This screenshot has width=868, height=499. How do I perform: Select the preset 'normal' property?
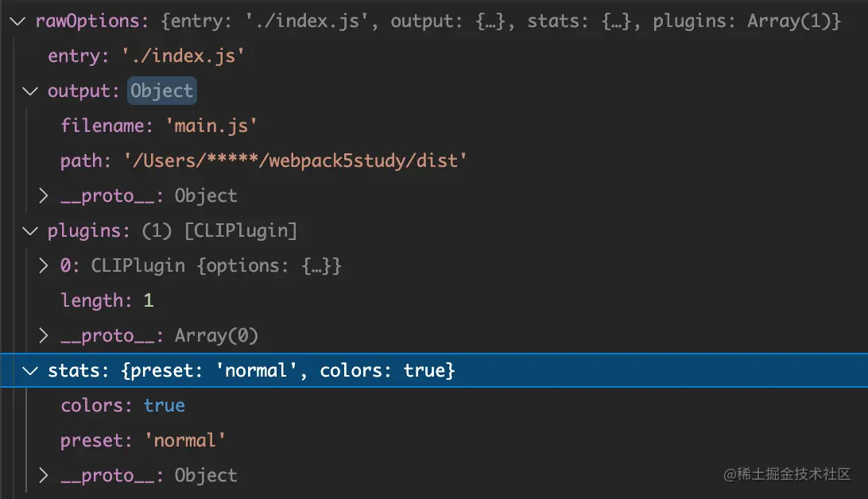coord(143,440)
